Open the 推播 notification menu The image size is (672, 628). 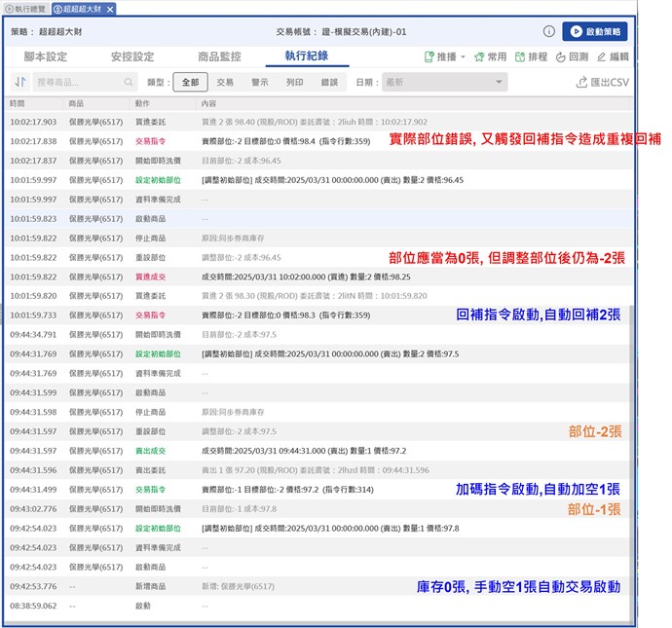[x=446, y=57]
